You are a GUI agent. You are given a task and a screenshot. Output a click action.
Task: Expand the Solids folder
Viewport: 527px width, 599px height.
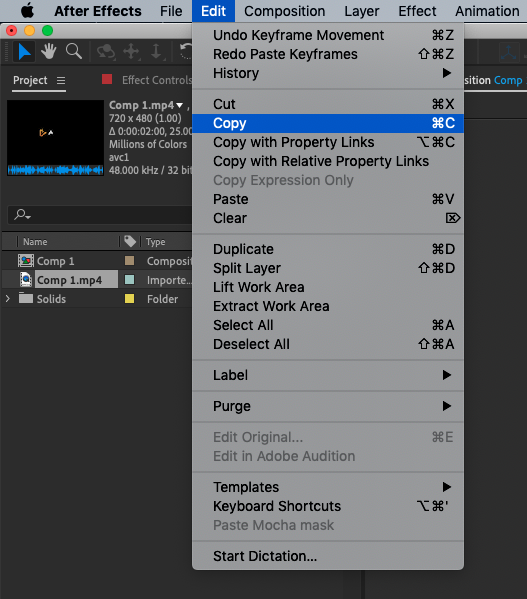pyautogui.click(x=8, y=299)
